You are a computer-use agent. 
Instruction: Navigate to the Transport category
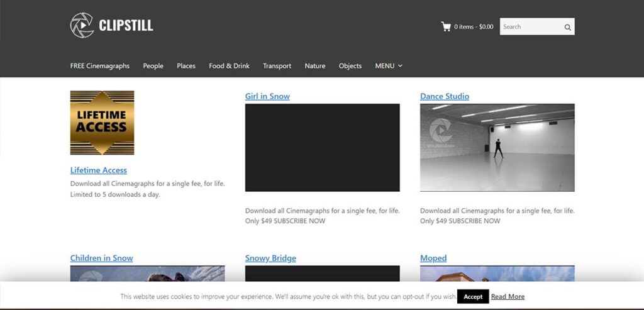(277, 65)
